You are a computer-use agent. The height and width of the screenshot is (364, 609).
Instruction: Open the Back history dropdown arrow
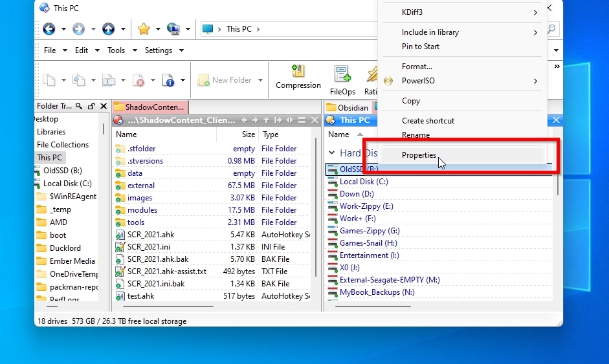pos(63,29)
